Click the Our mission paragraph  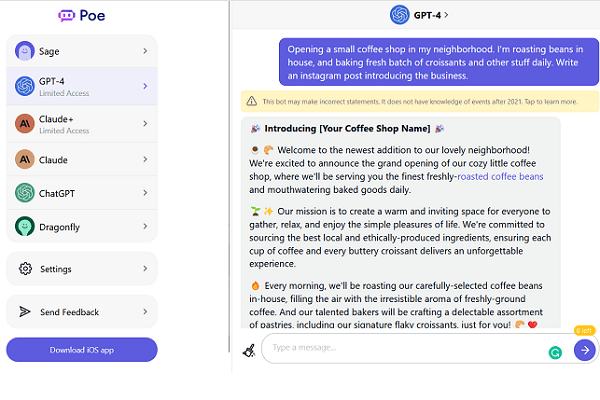point(400,237)
